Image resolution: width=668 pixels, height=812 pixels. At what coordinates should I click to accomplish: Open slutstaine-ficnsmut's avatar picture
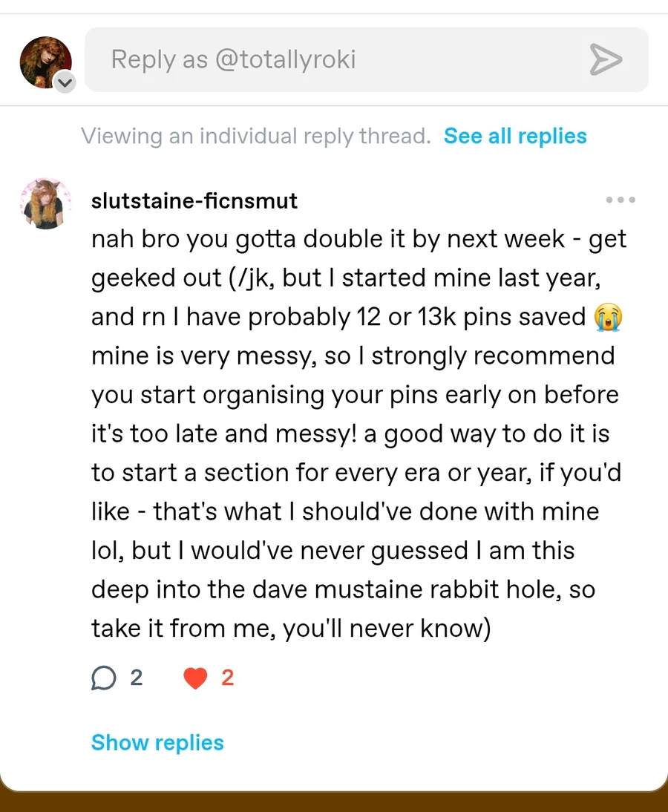(x=45, y=203)
